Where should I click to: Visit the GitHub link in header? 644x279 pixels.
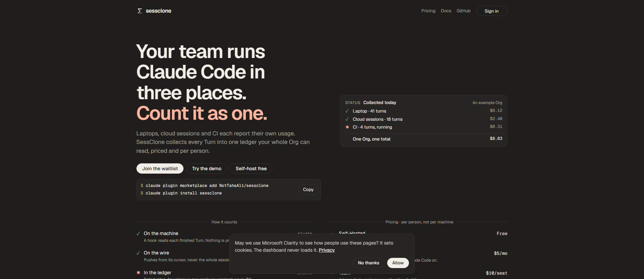click(x=464, y=11)
